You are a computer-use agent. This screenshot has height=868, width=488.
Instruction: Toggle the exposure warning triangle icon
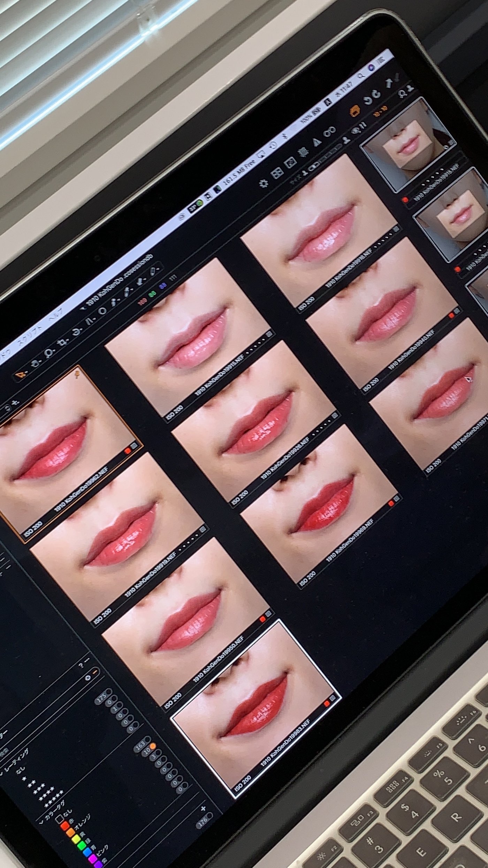pyautogui.click(x=316, y=142)
